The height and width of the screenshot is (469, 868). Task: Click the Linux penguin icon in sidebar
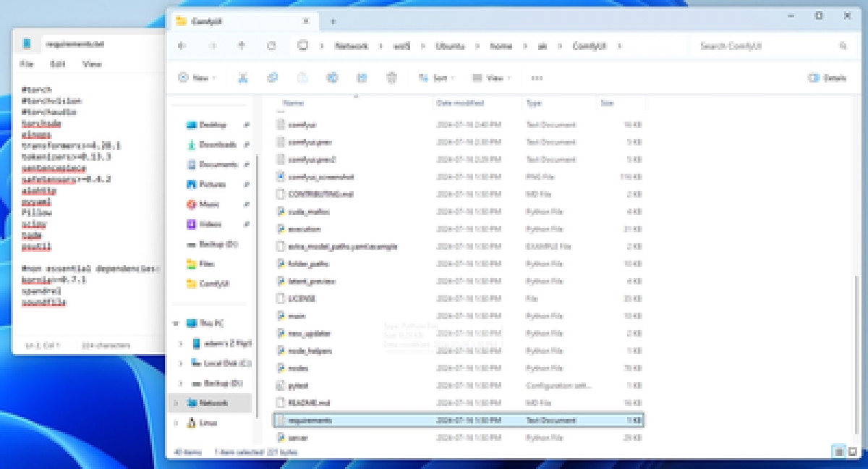coord(192,423)
